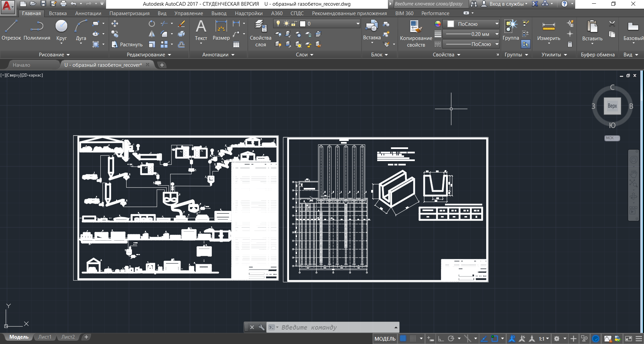Click the Rotate tool icon
Screen dimensions: 644x344
152,24
